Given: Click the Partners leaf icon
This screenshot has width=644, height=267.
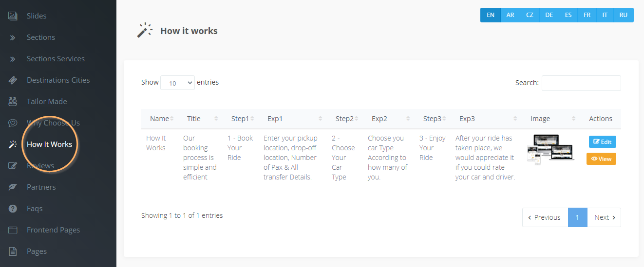Looking at the screenshot, I should (x=13, y=187).
